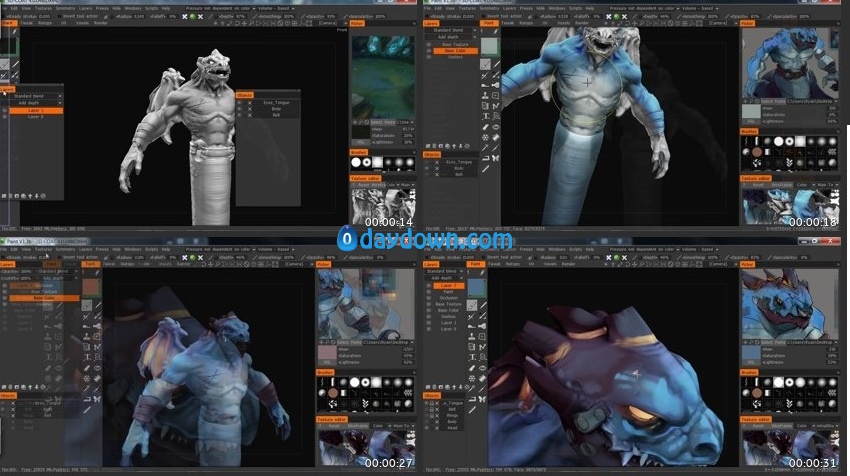Open Standard blend dropdown in the 00:00:14 frame
This screenshot has height=476, width=850.
[x=34, y=96]
